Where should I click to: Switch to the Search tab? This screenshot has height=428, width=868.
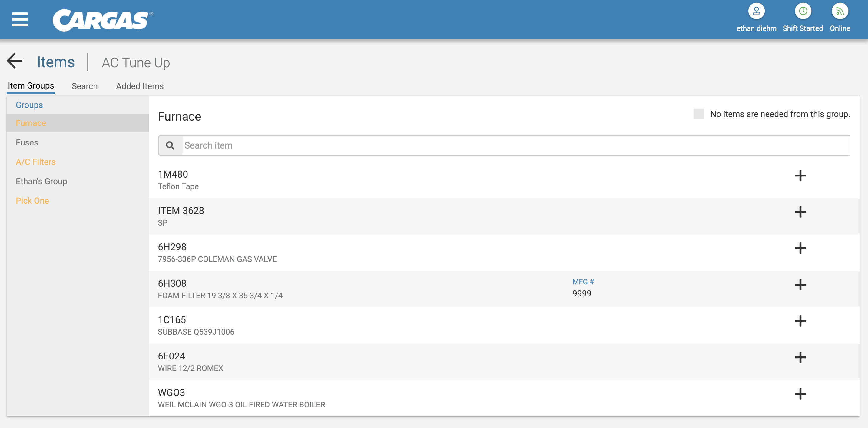[84, 86]
